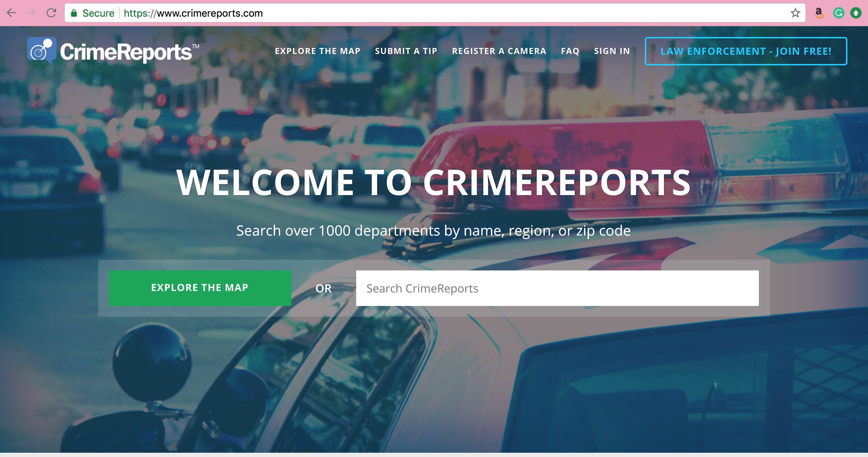
Task: Click Sign In in the header
Action: coord(612,51)
